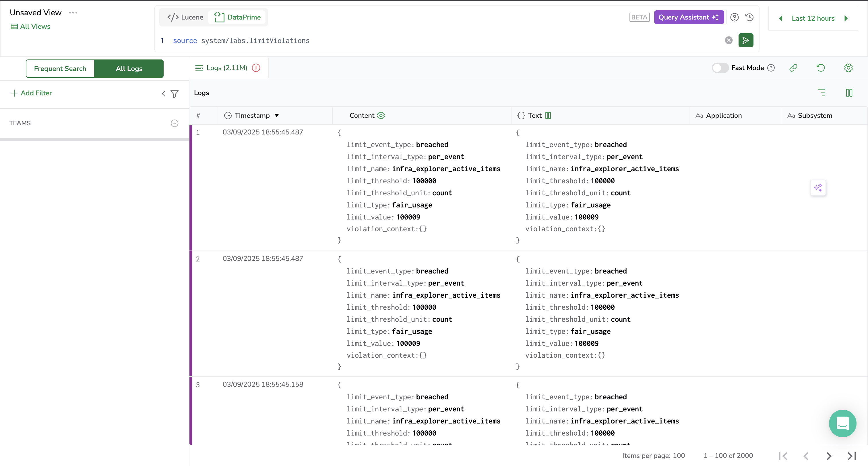
Task: Open the Query Assistant help icon
Action: point(735,17)
